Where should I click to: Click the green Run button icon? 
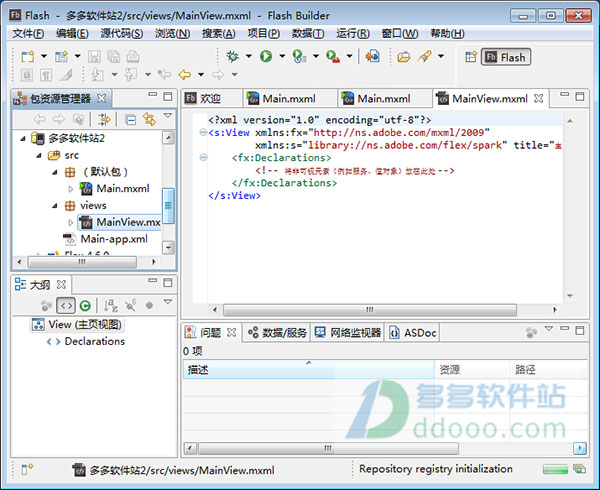pyautogui.click(x=266, y=57)
